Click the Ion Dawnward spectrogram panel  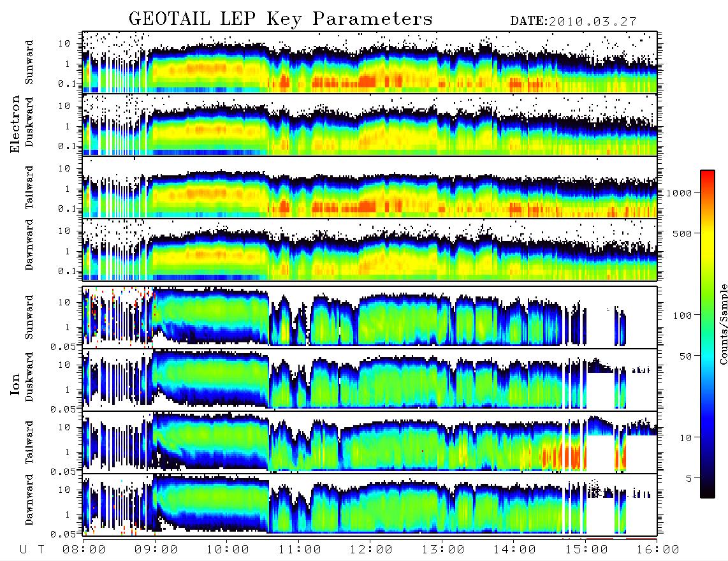pyautogui.click(x=370, y=505)
